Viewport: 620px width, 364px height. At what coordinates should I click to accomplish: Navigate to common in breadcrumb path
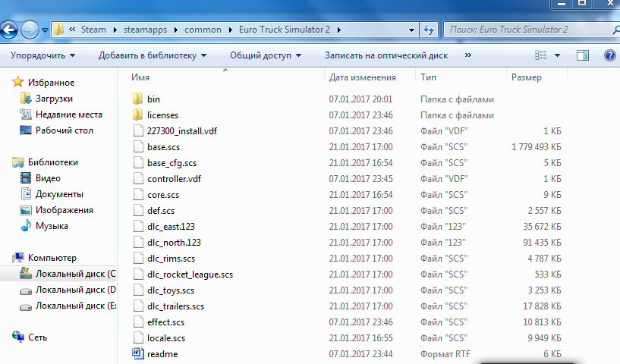click(x=203, y=30)
